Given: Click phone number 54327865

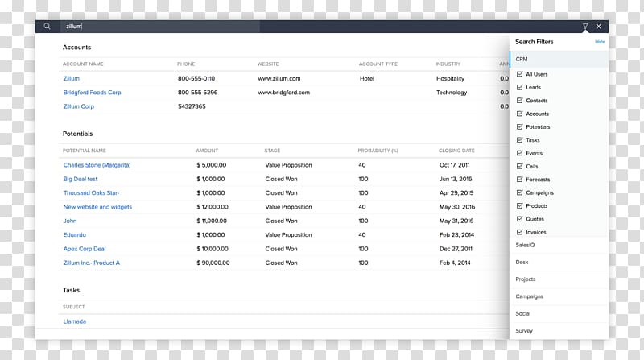Looking at the screenshot, I should [x=192, y=106].
